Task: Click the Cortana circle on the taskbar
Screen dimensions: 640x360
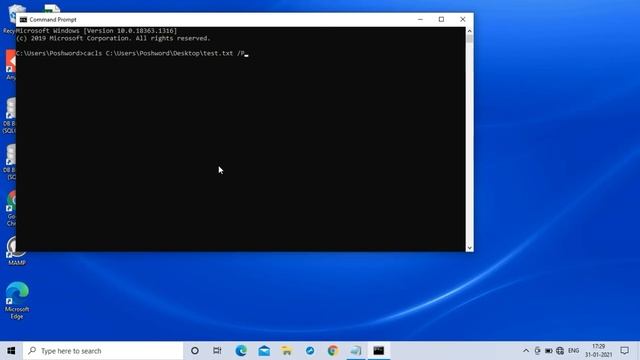Action: 195,351
